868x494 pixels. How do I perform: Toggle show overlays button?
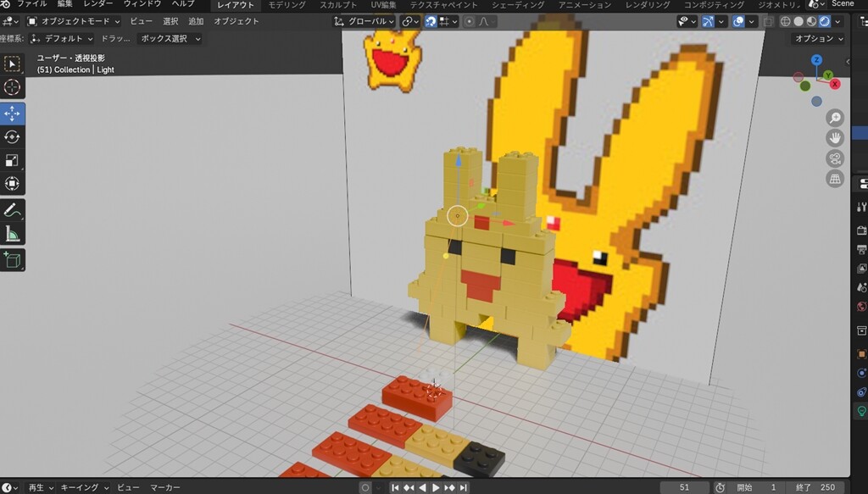(x=738, y=21)
